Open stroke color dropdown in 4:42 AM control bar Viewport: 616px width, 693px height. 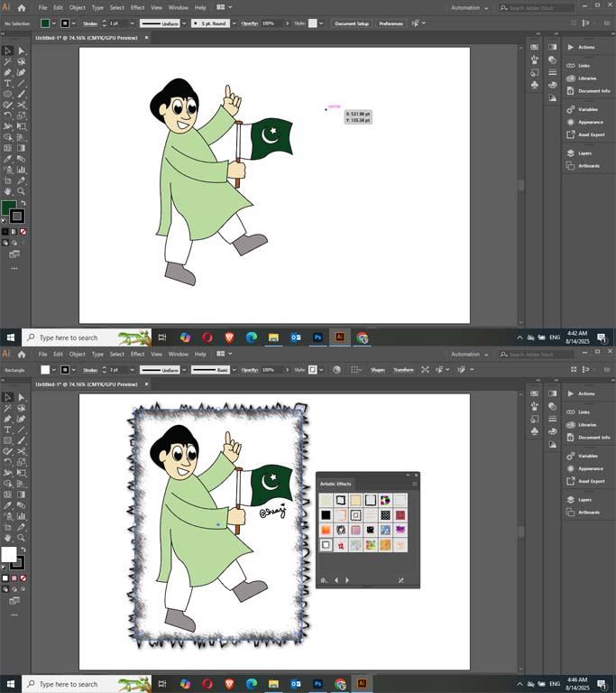(x=74, y=23)
